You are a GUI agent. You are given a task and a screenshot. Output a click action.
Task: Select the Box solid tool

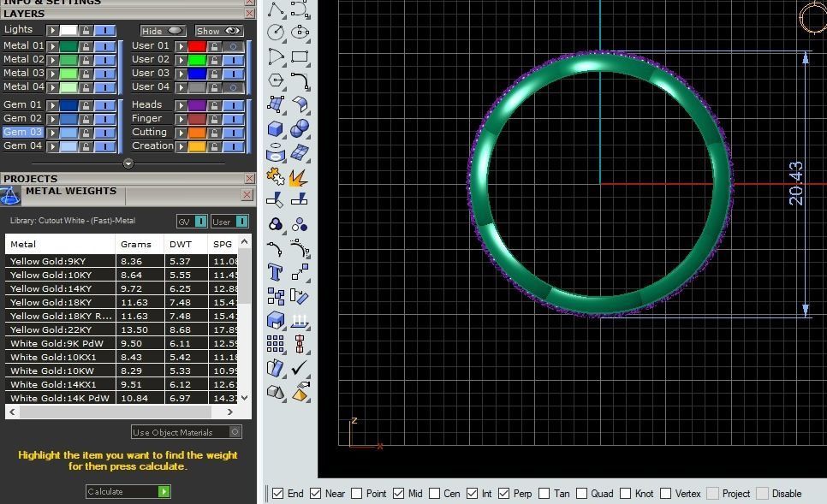pyautogui.click(x=276, y=128)
